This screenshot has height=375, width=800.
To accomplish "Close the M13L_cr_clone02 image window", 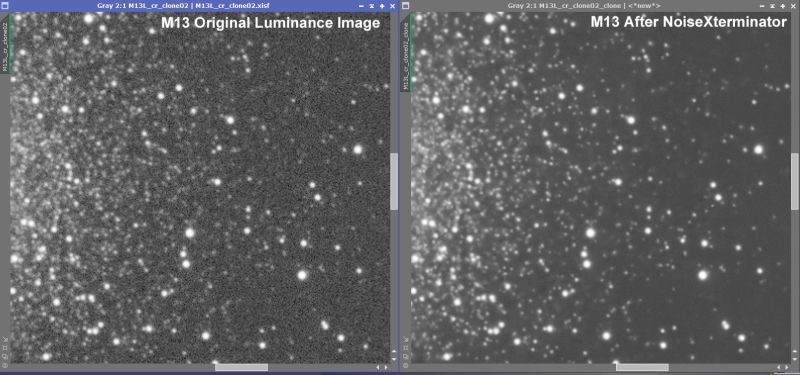I will coord(392,6).
